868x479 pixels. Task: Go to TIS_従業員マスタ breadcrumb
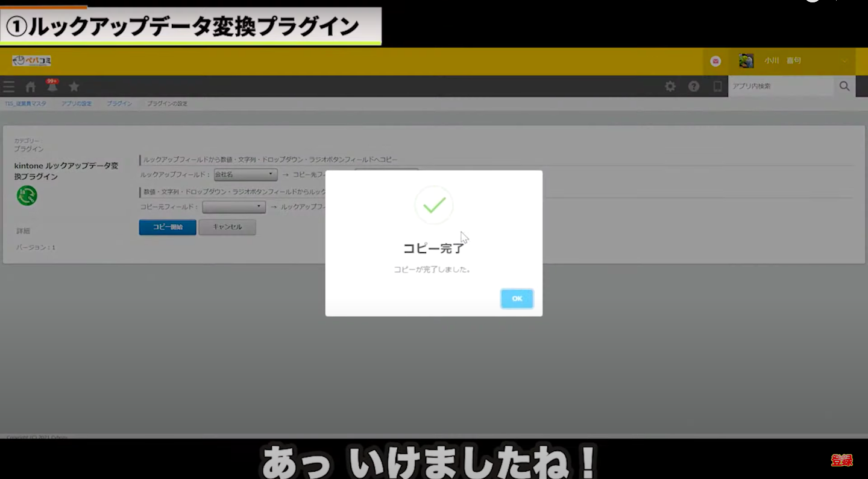pos(25,104)
